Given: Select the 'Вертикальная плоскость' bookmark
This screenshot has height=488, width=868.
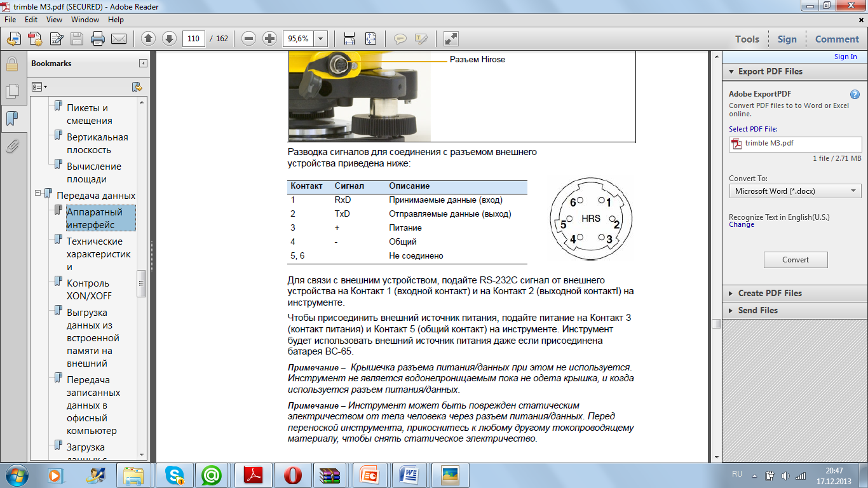Looking at the screenshot, I should click(97, 144).
